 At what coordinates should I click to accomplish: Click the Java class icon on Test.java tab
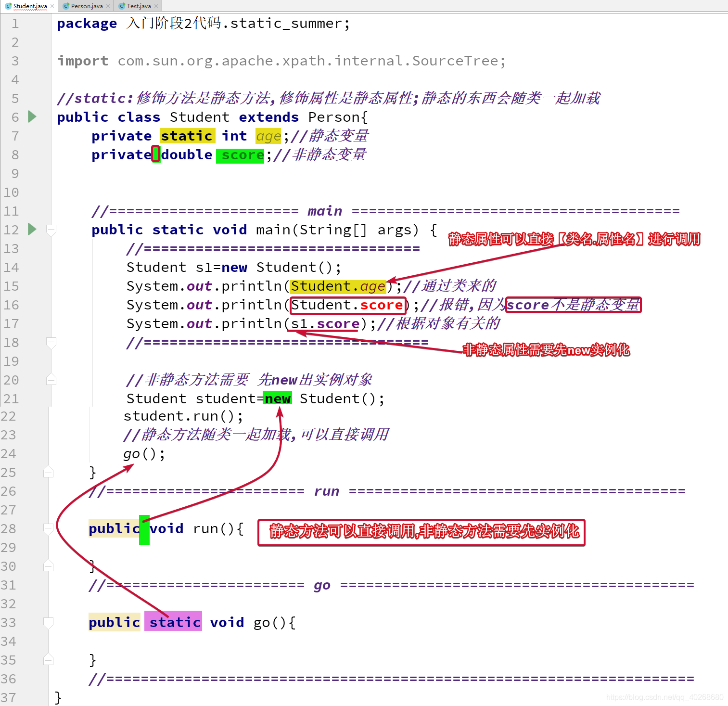(122, 6)
